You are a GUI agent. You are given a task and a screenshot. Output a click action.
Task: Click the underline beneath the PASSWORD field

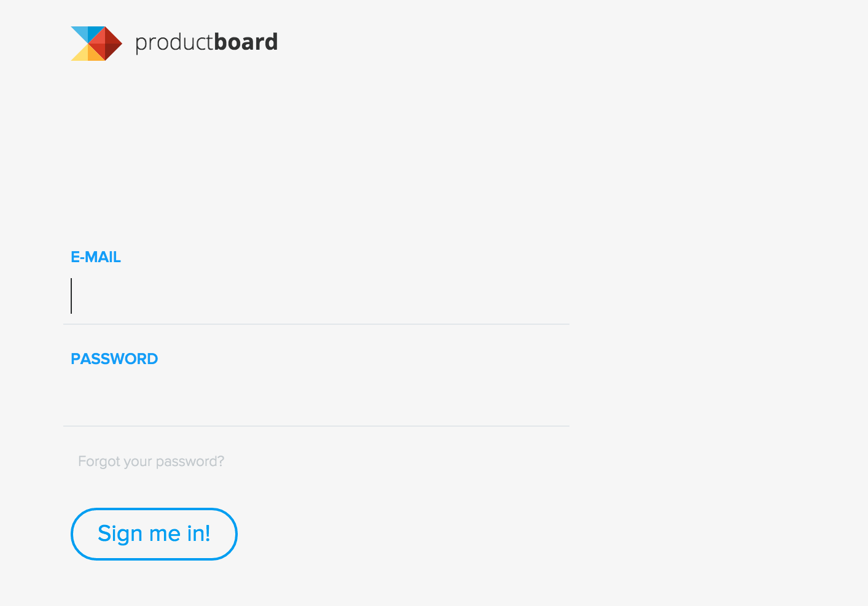[x=316, y=425]
